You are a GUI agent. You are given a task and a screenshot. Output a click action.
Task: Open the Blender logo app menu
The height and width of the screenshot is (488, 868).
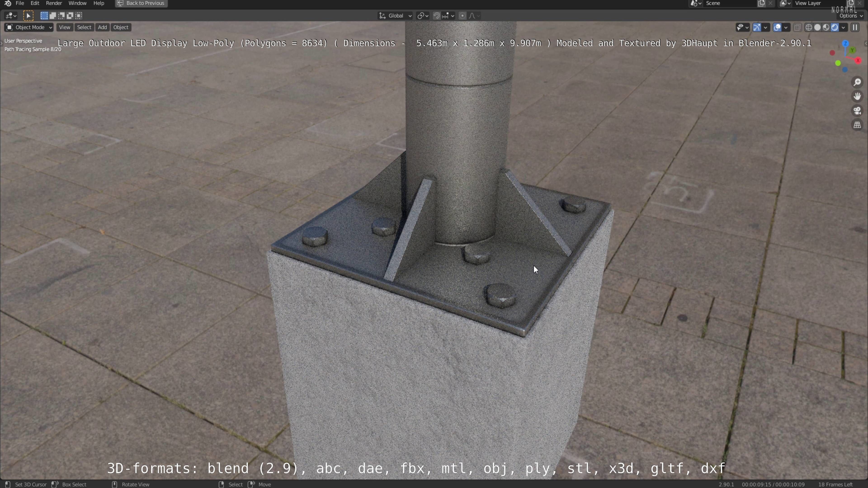click(8, 3)
